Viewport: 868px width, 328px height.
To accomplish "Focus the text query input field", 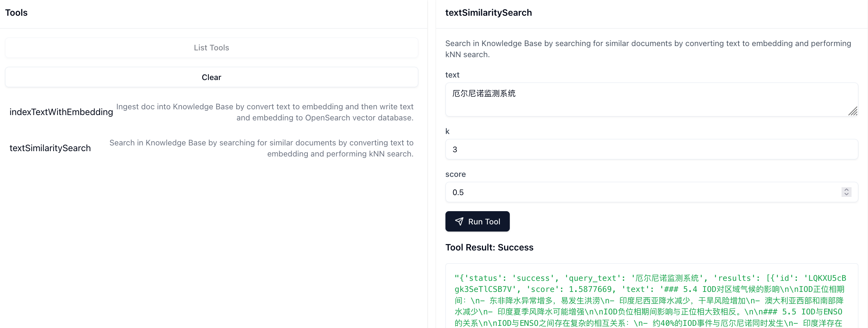I will coord(643,99).
